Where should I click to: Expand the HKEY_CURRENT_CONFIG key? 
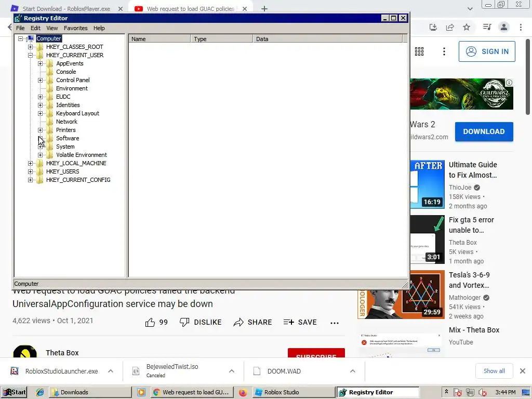pos(31,180)
